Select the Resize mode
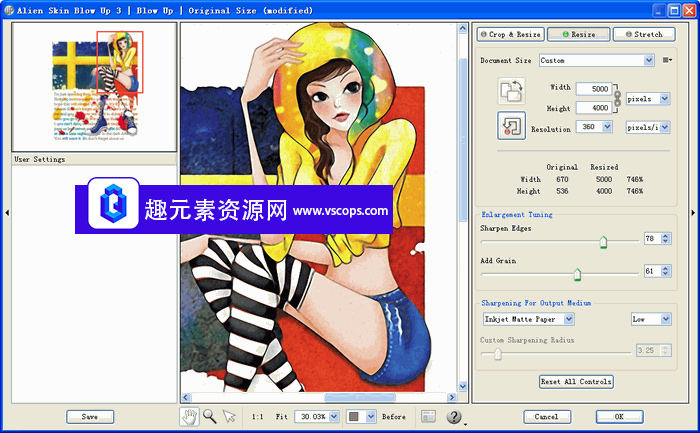Screen dimensions: 700x433 [578, 34]
